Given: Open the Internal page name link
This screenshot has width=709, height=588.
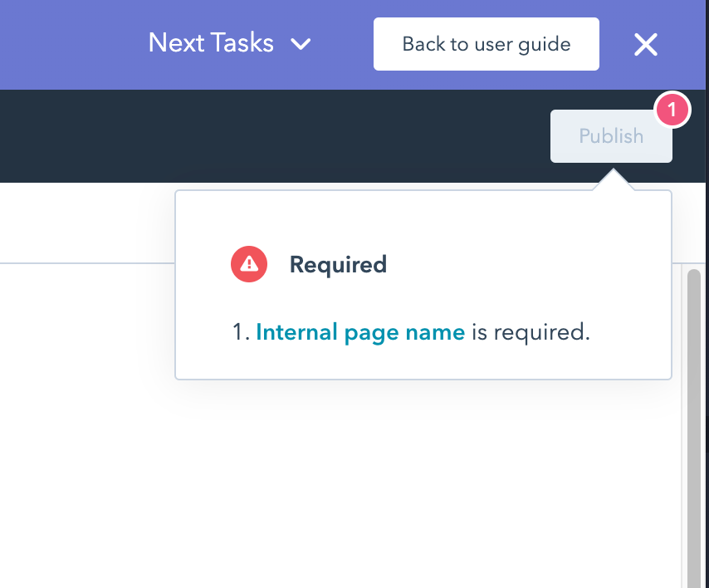Looking at the screenshot, I should click(x=360, y=332).
